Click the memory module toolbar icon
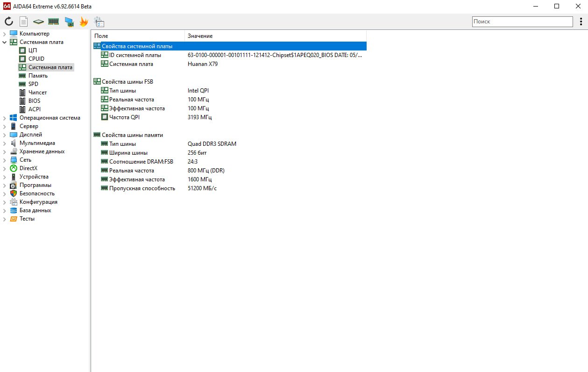The image size is (588, 372). coord(53,21)
